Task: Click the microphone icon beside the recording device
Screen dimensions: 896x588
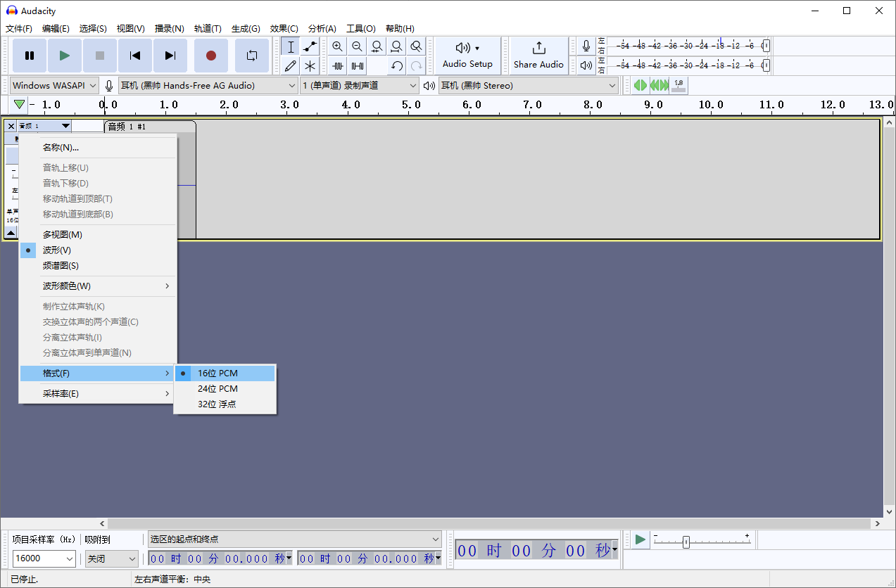Action: pos(109,86)
